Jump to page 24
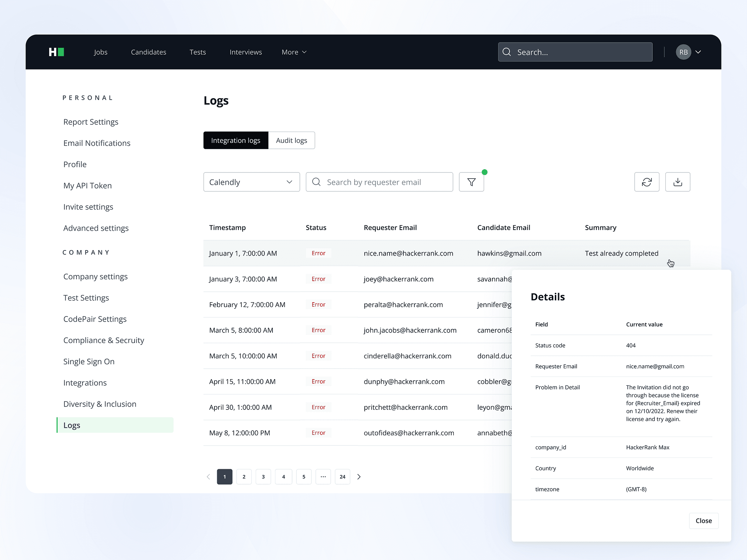747x560 pixels. [342, 477]
